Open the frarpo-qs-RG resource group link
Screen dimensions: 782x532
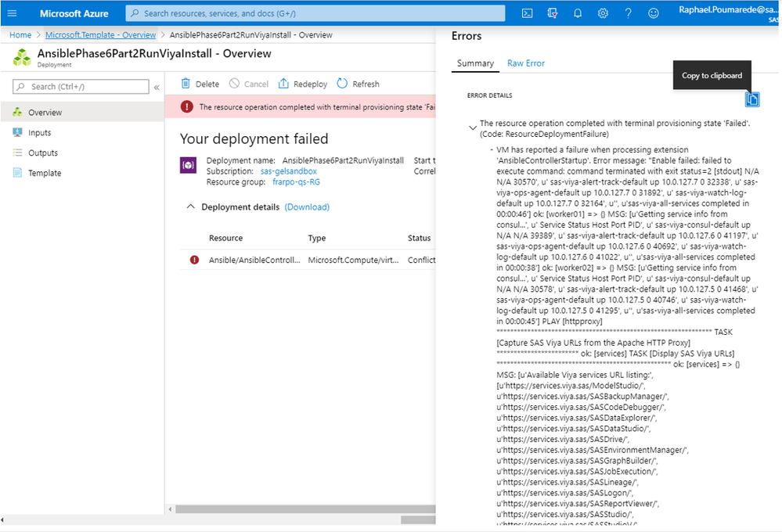tap(296, 182)
